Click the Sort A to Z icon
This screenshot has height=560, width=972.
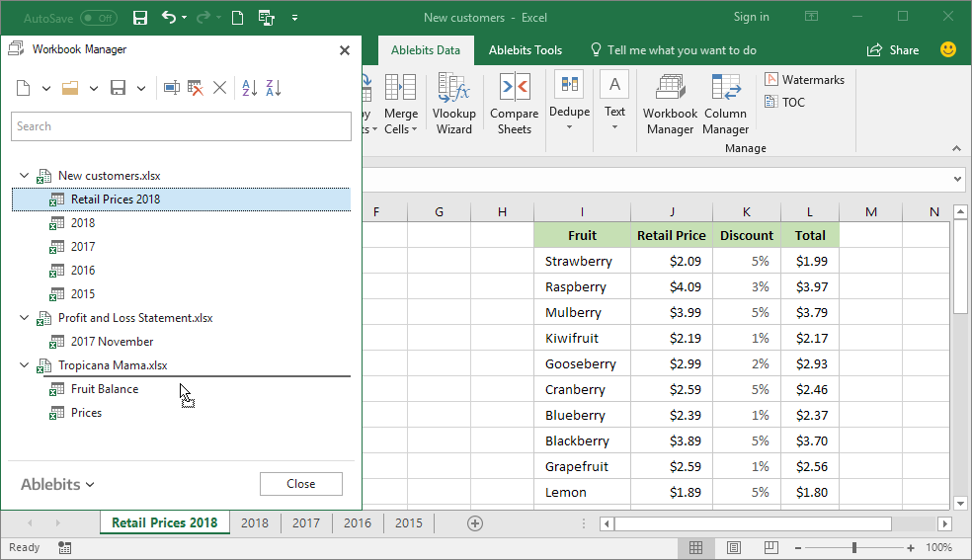(x=249, y=88)
